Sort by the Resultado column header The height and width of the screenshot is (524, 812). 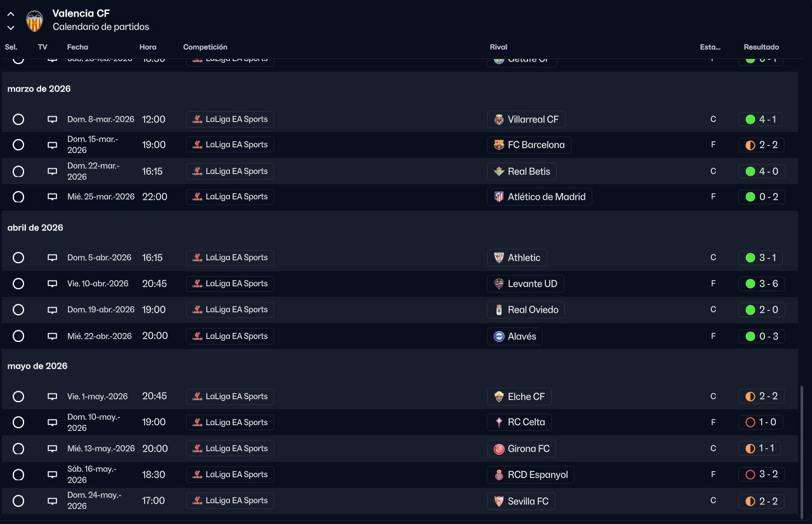point(761,47)
